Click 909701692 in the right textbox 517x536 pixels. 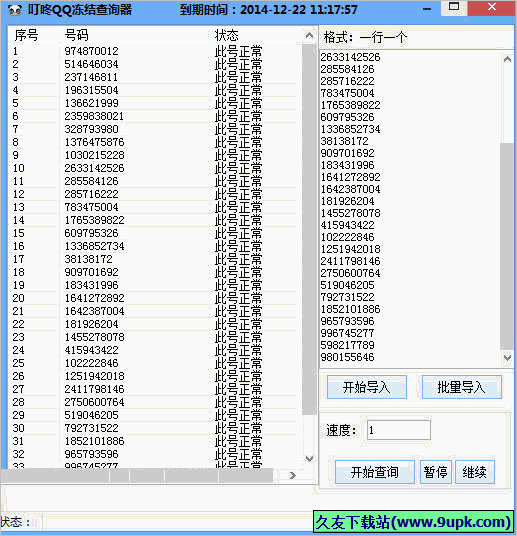[347, 153]
